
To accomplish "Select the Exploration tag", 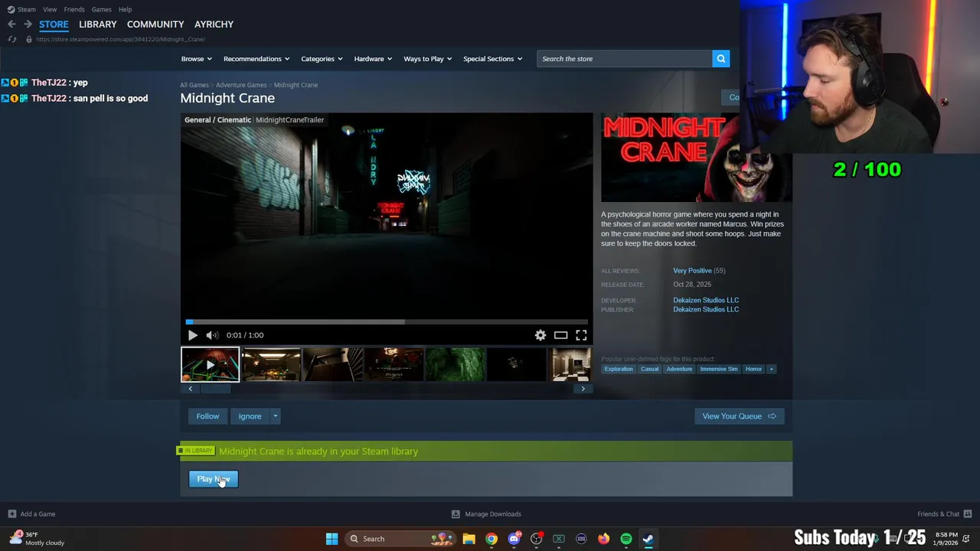I will [619, 369].
